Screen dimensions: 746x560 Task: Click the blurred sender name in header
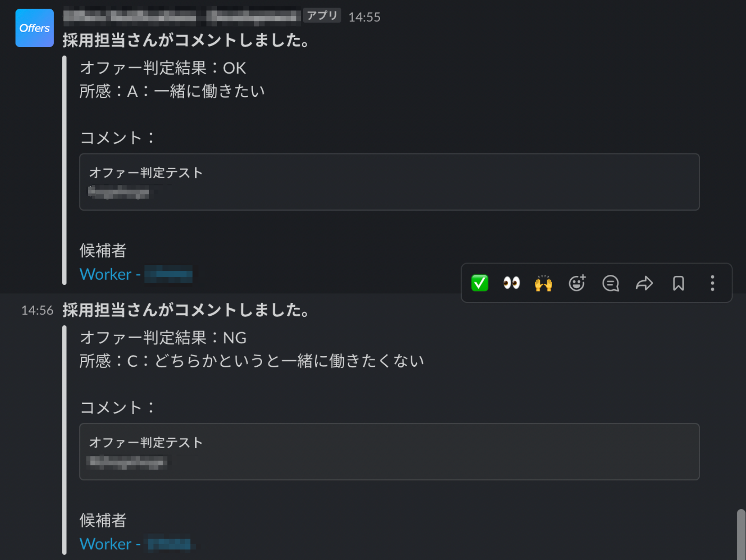[181, 17]
